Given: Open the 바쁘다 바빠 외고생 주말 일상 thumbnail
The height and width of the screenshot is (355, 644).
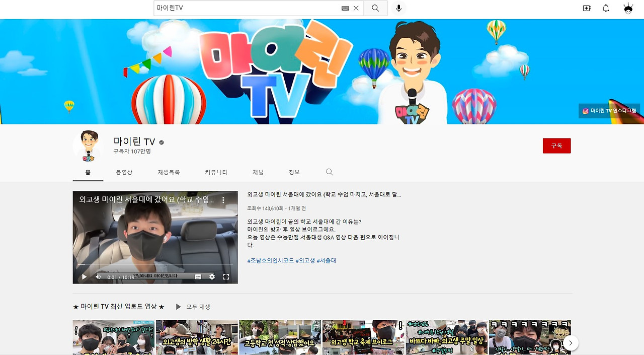Looking at the screenshot, I should pos(447,337).
